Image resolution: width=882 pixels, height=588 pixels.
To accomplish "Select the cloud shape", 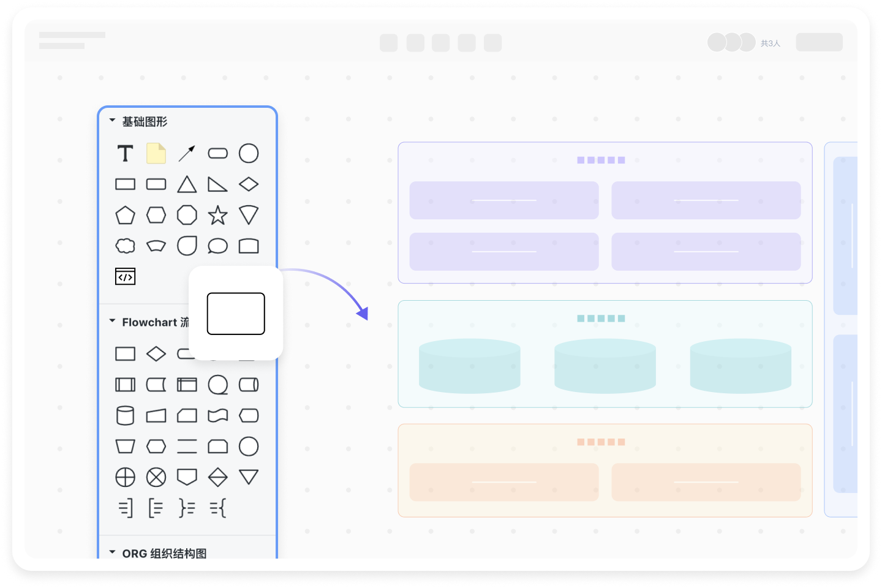I will 125,246.
